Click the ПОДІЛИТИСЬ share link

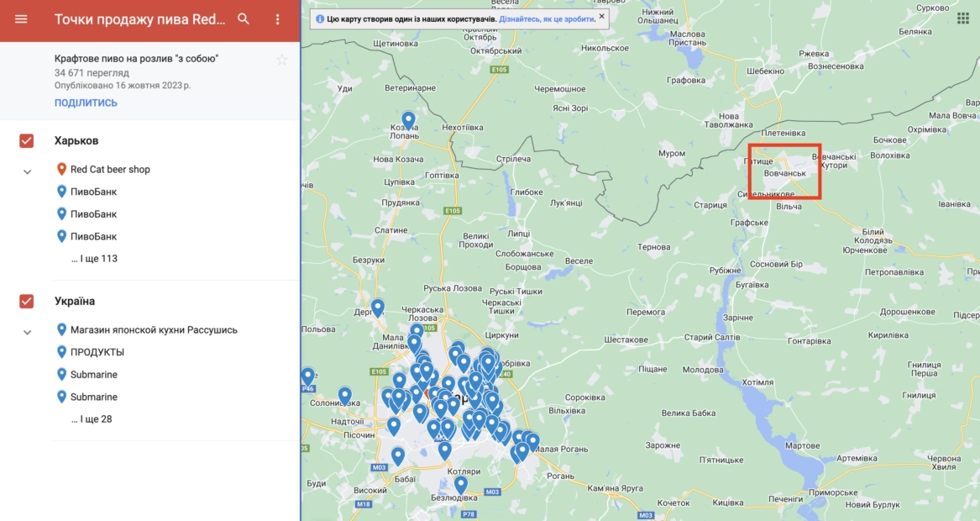tap(86, 103)
